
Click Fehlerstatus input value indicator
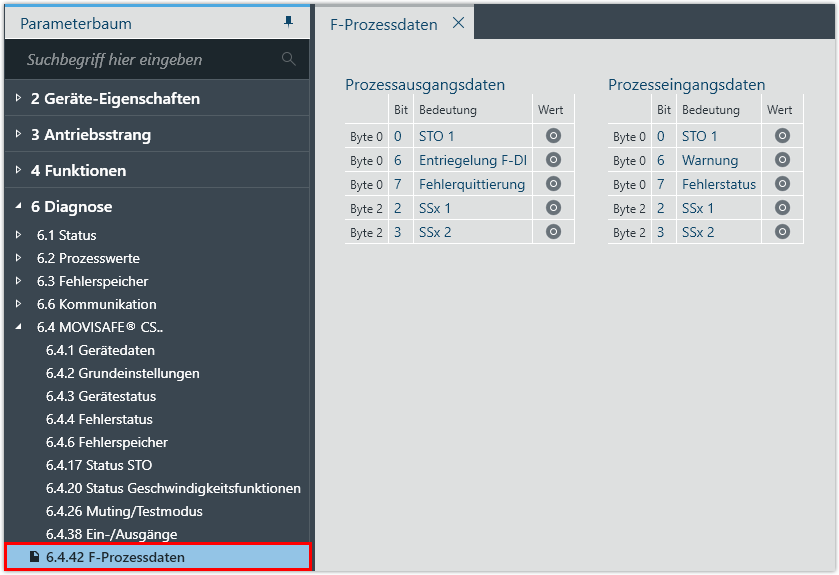click(x=782, y=184)
